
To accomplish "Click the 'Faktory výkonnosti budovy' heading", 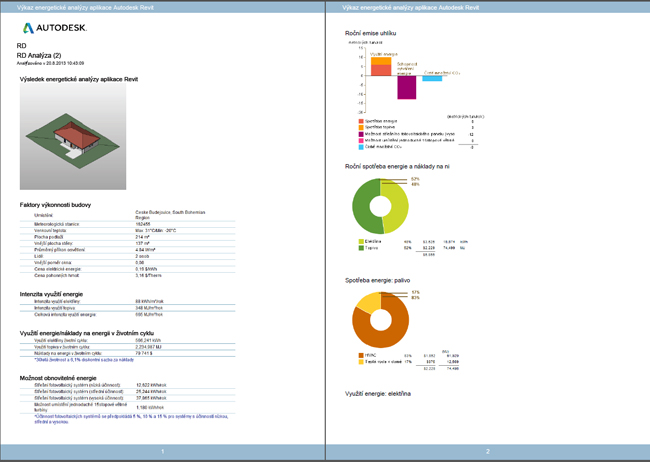I will click(x=58, y=204).
